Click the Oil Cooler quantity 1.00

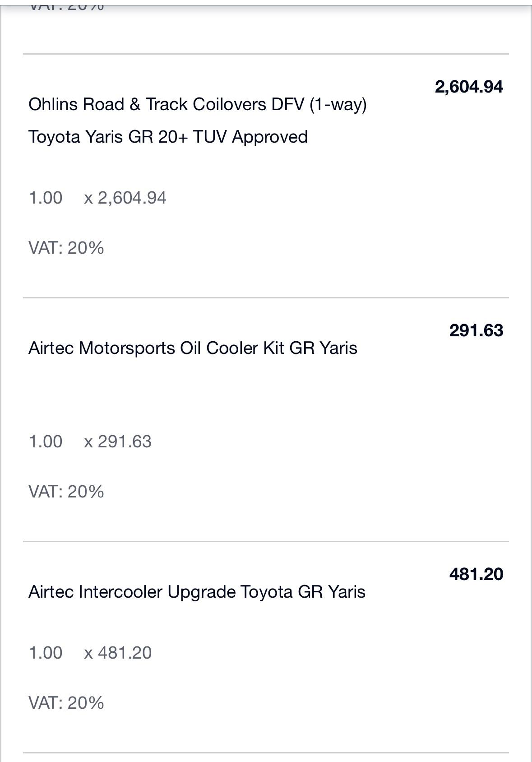(x=46, y=441)
